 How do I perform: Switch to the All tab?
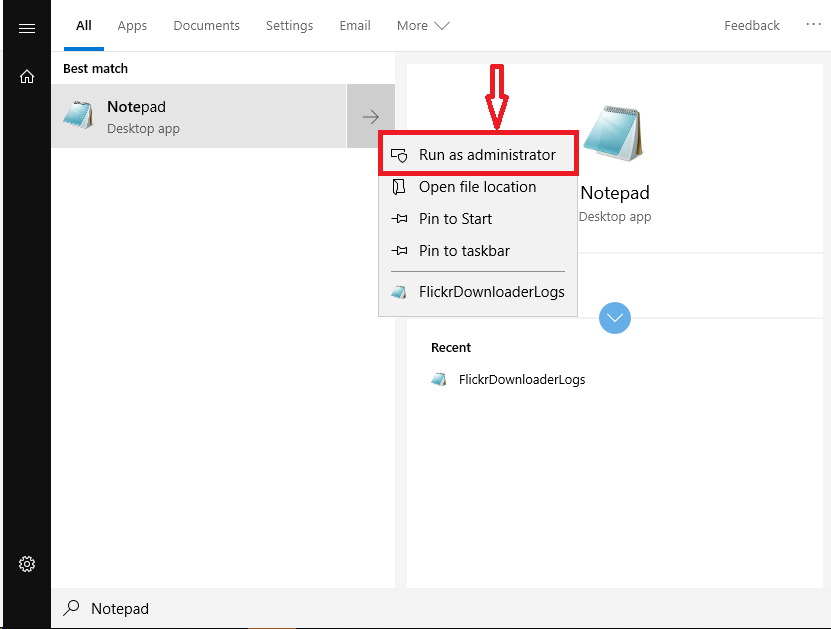click(x=84, y=25)
